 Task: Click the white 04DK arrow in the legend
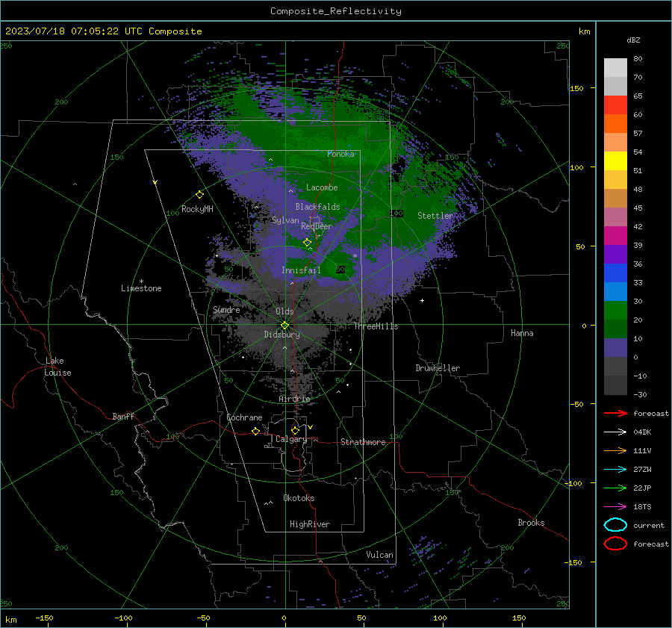(x=615, y=432)
